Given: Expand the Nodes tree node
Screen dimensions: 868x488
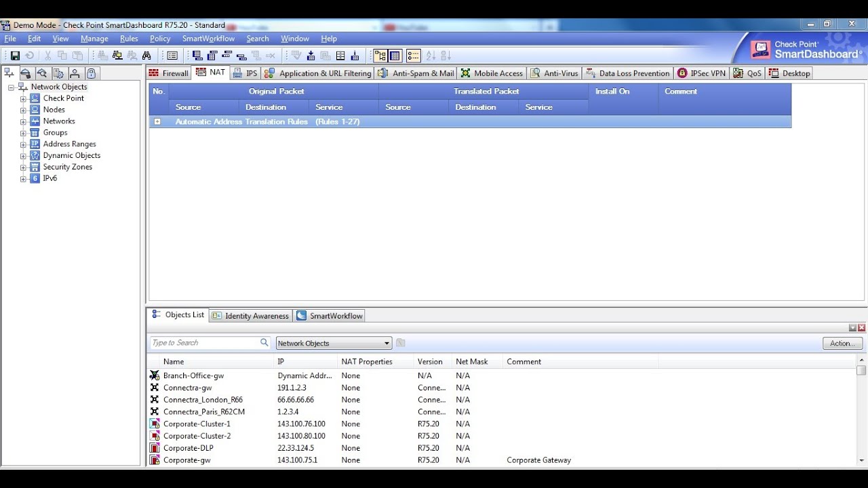Looking at the screenshot, I should (x=23, y=110).
